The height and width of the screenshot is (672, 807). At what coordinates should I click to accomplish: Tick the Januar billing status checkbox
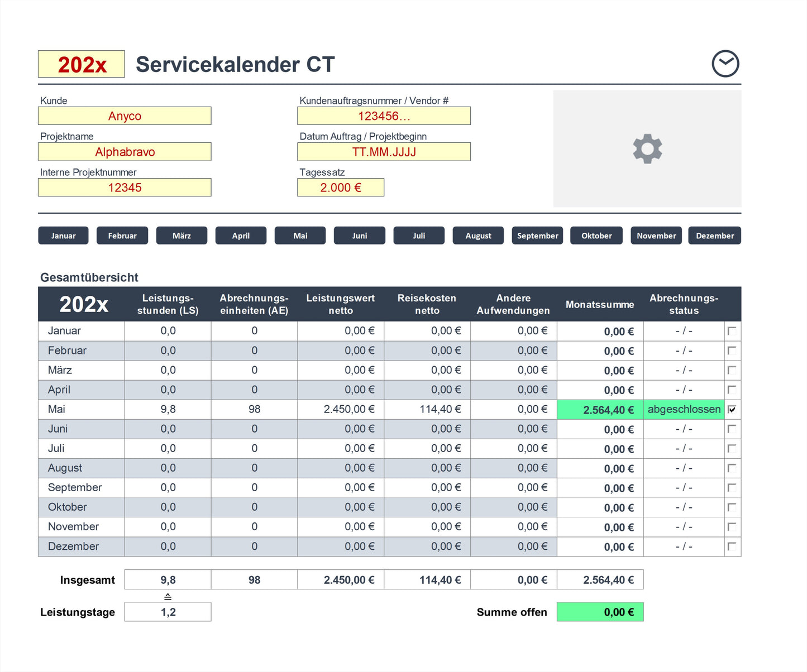click(732, 331)
